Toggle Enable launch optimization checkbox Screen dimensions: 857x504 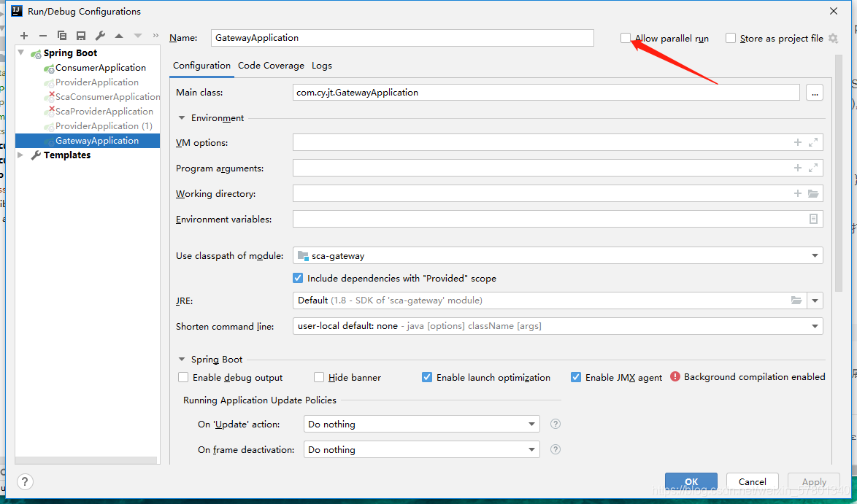(x=427, y=377)
